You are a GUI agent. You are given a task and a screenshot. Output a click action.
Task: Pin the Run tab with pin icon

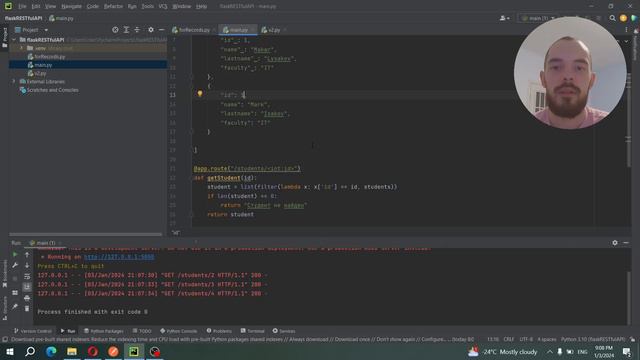coord(15,307)
